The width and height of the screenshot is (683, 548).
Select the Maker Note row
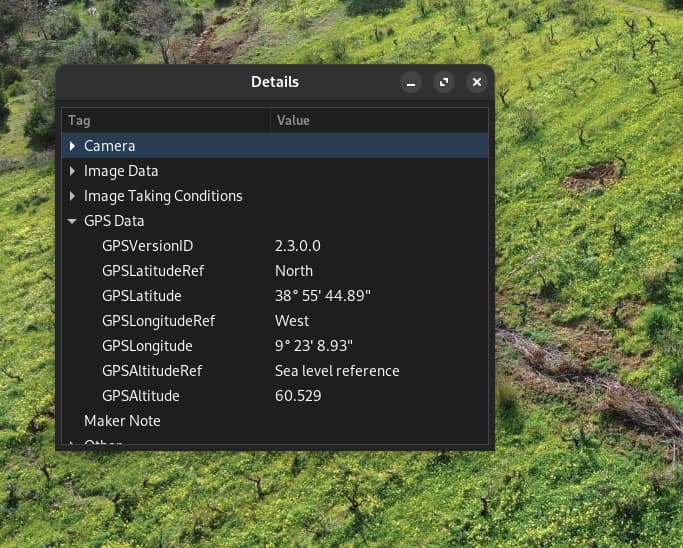[x=275, y=421]
